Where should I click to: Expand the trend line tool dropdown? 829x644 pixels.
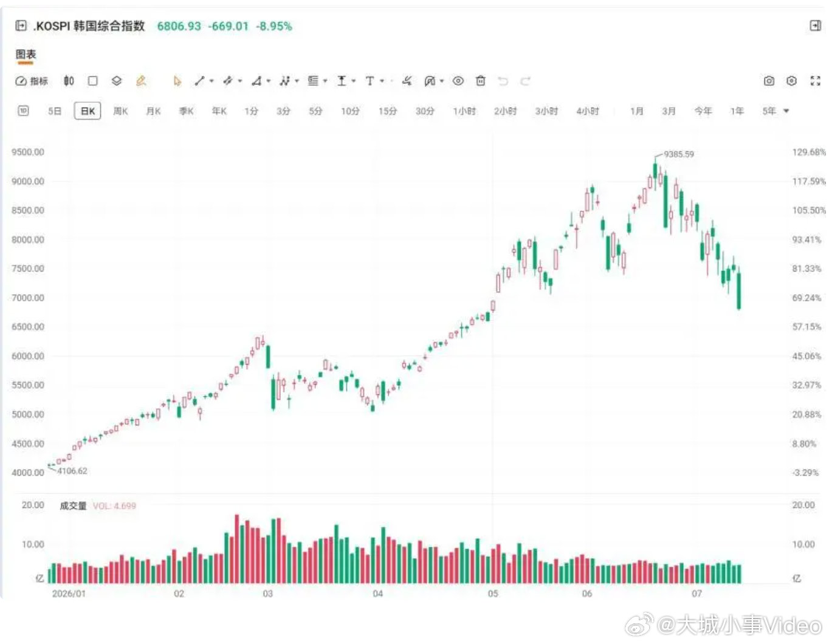click(211, 81)
